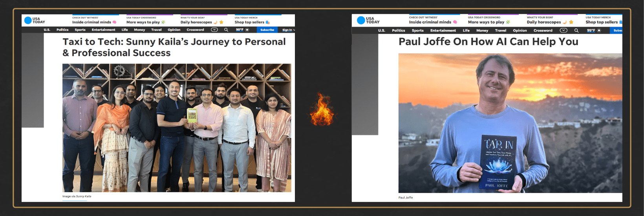Open Money section on Paul Joffe page
The image size is (644, 216).
click(x=482, y=30)
